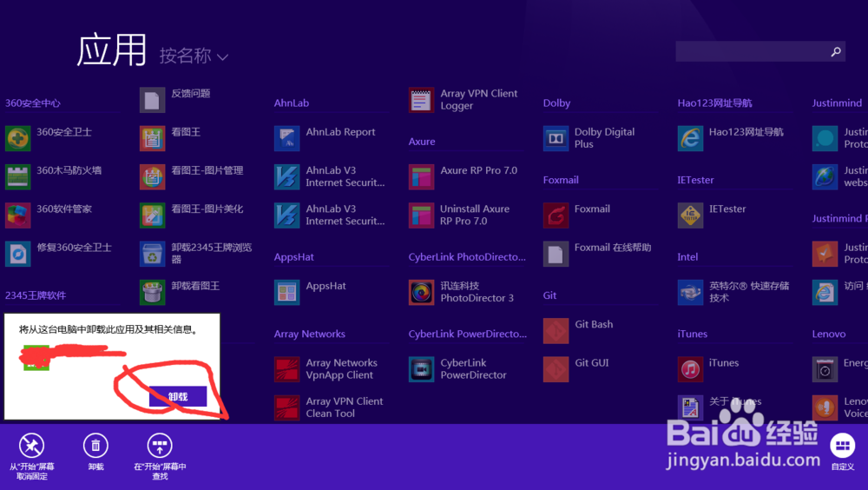Select the CyberLink PowerDirecto... group header
This screenshot has width=868, height=490.
pyautogui.click(x=467, y=334)
